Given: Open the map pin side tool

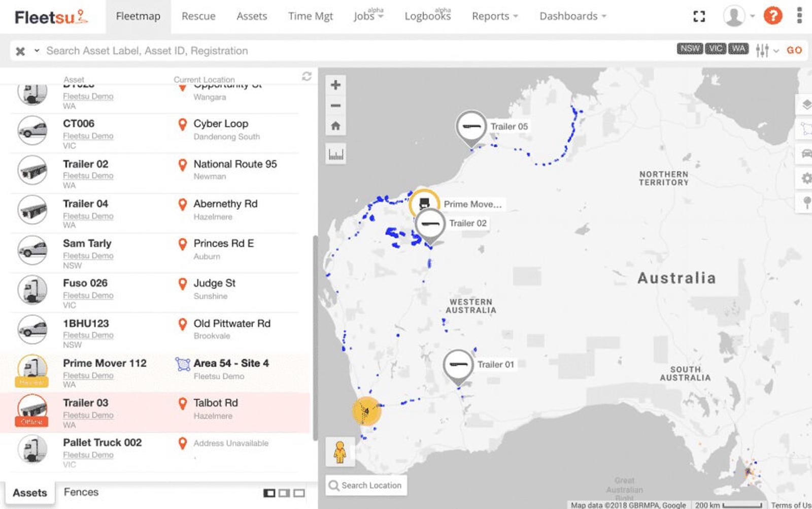Looking at the screenshot, I should click(805, 203).
